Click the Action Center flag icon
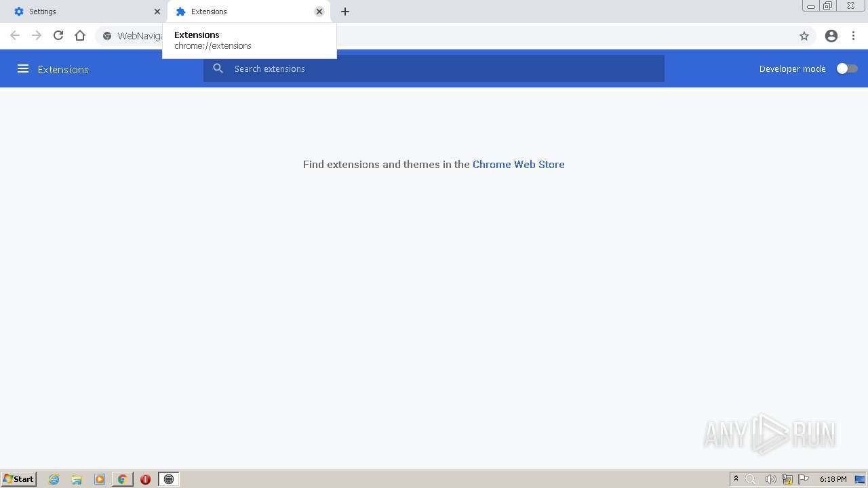 tap(804, 479)
